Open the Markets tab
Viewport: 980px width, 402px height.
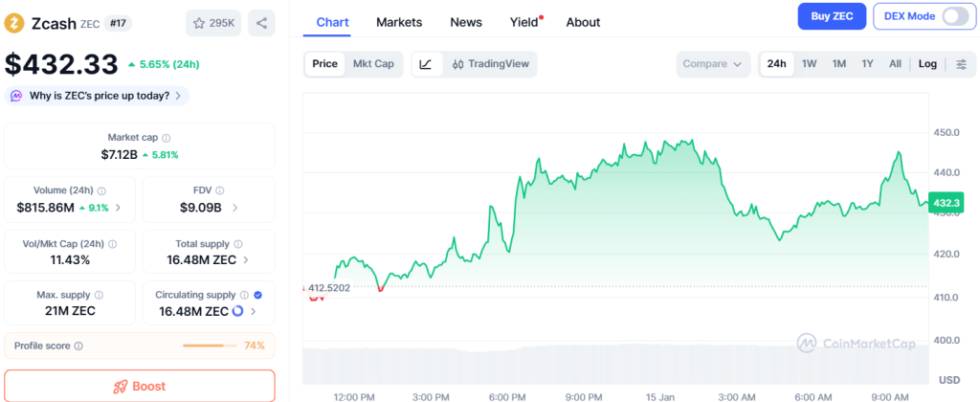[x=399, y=22]
